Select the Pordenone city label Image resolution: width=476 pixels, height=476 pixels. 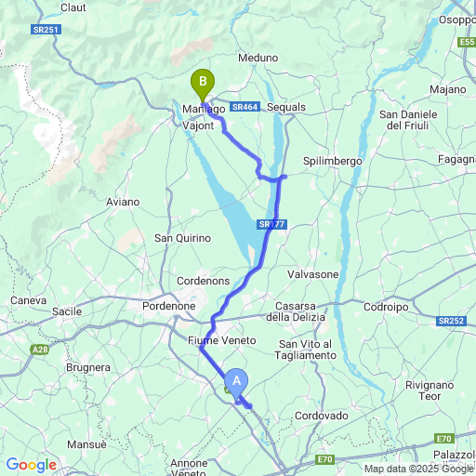[169, 306]
